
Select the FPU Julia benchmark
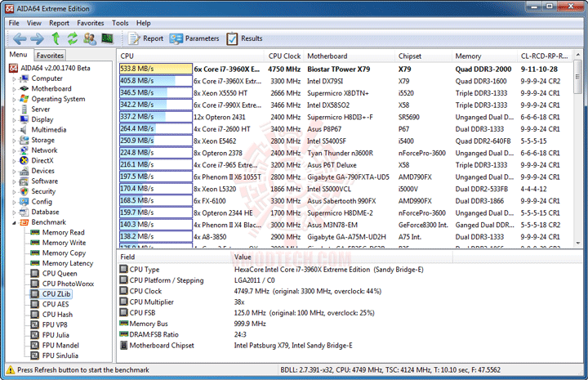[x=50, y=334]
